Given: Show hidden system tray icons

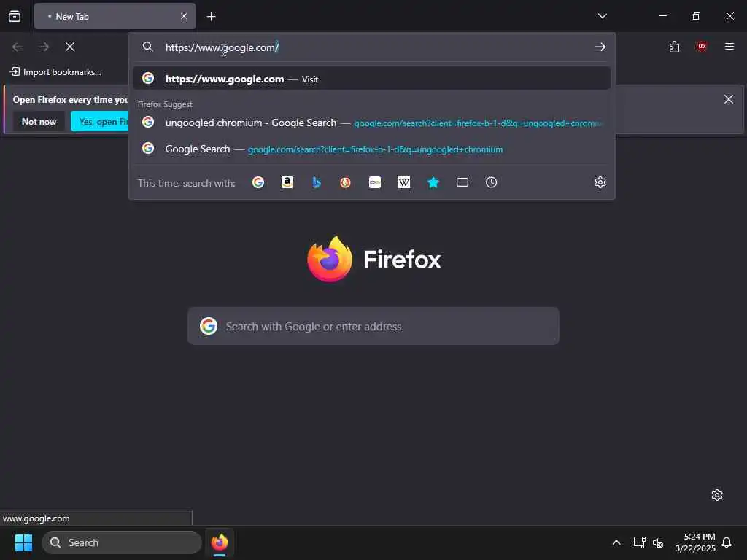Looking at the screenshot, I should coord(616,542).
